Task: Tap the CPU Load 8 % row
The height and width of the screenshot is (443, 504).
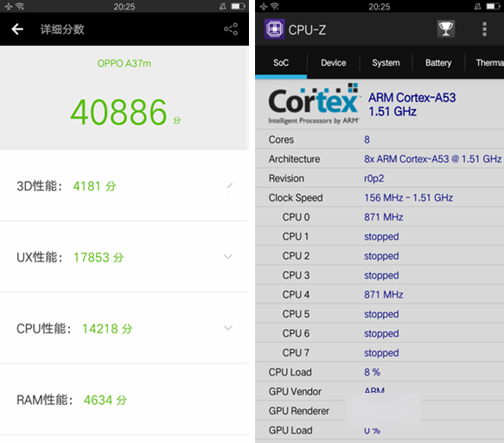Action: tap(380, 372)
